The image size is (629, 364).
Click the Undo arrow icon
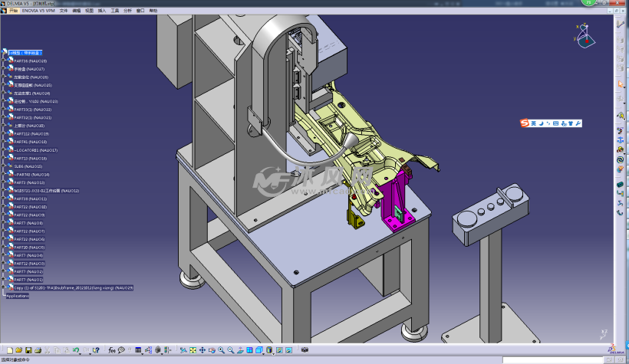(75, 350)
